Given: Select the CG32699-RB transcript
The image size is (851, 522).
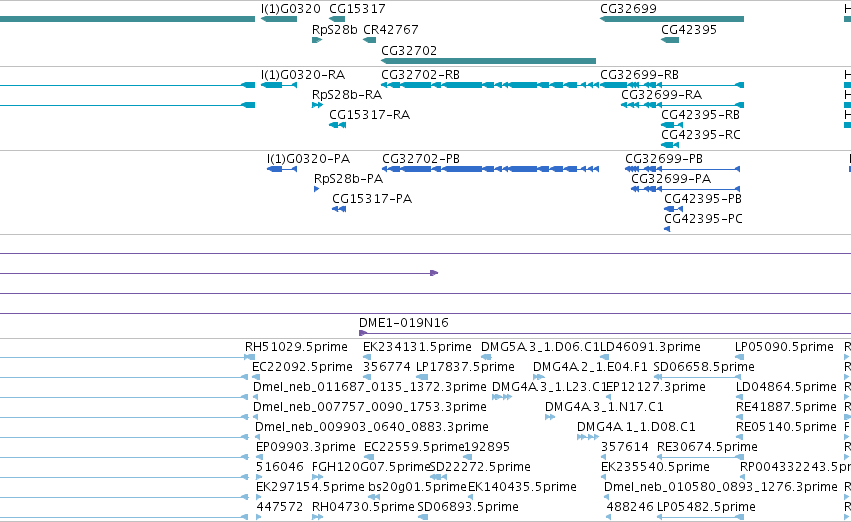Looking at the screenshot, I should coord(672,85).
